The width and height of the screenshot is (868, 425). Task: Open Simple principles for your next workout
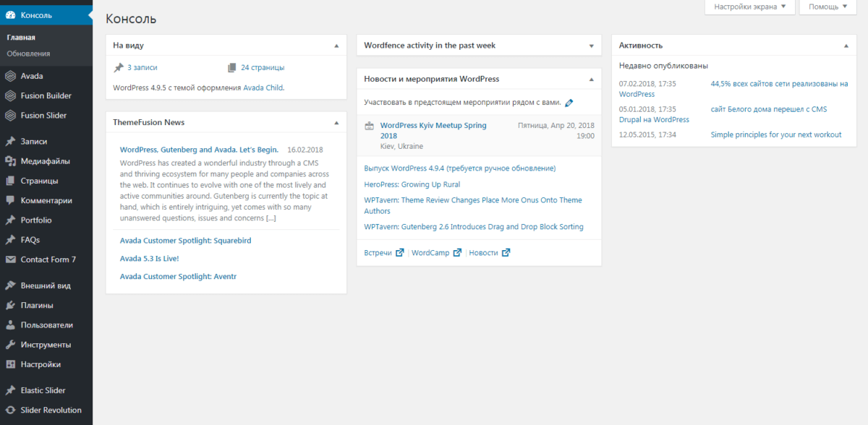coord(776,134)
